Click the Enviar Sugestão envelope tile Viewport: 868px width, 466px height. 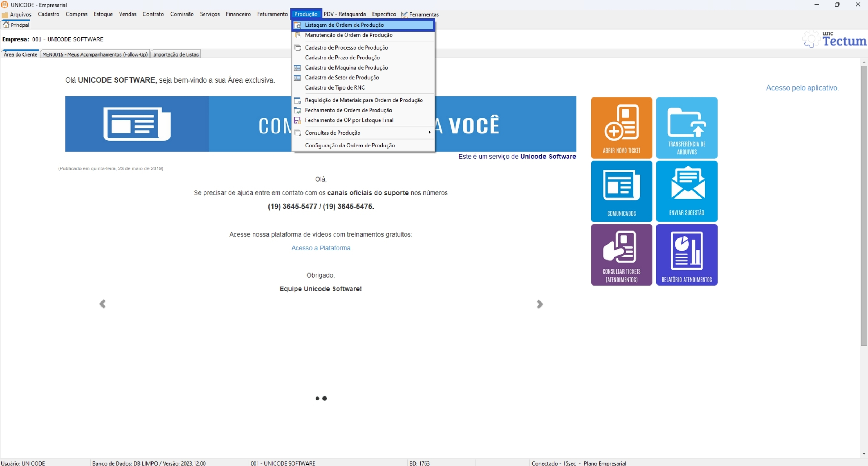coord(687,191)
